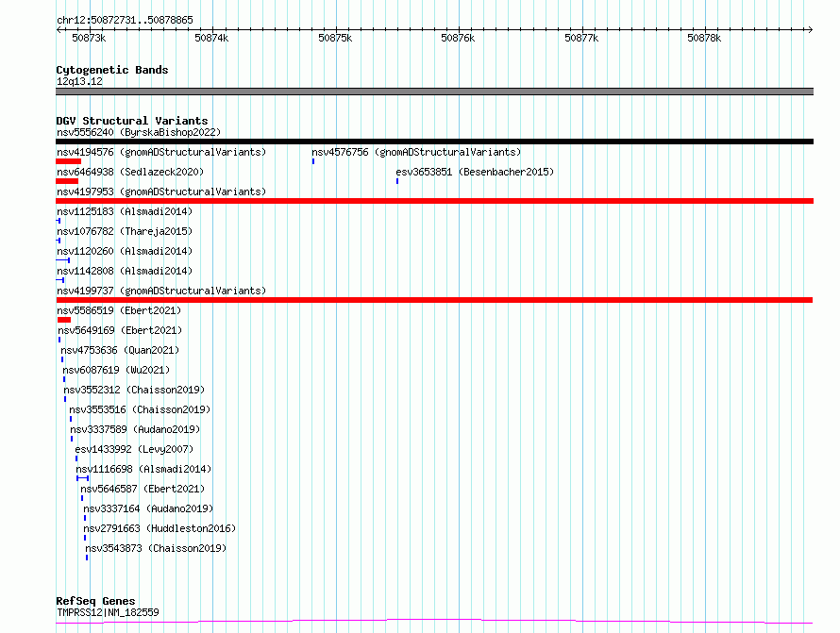Screen dimensions: 840x633
Task: Click the 12q13.12 band label
Action: 79,81
